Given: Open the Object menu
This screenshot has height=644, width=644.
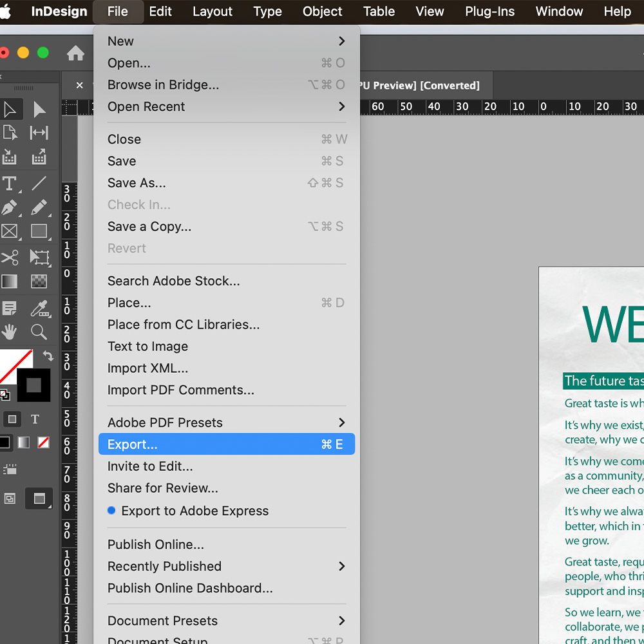Looking at the screenshot, I should point(323,12).
